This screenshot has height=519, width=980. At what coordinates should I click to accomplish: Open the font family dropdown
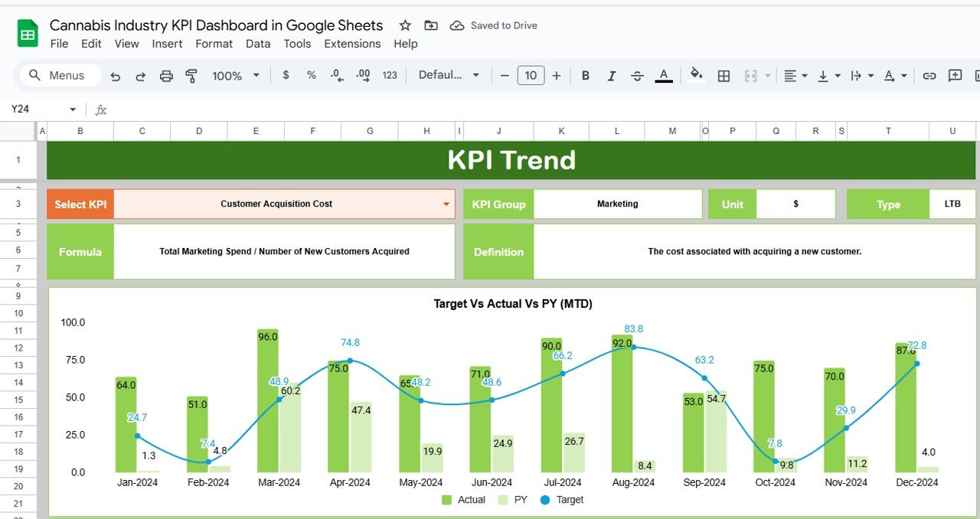[449, 75]
